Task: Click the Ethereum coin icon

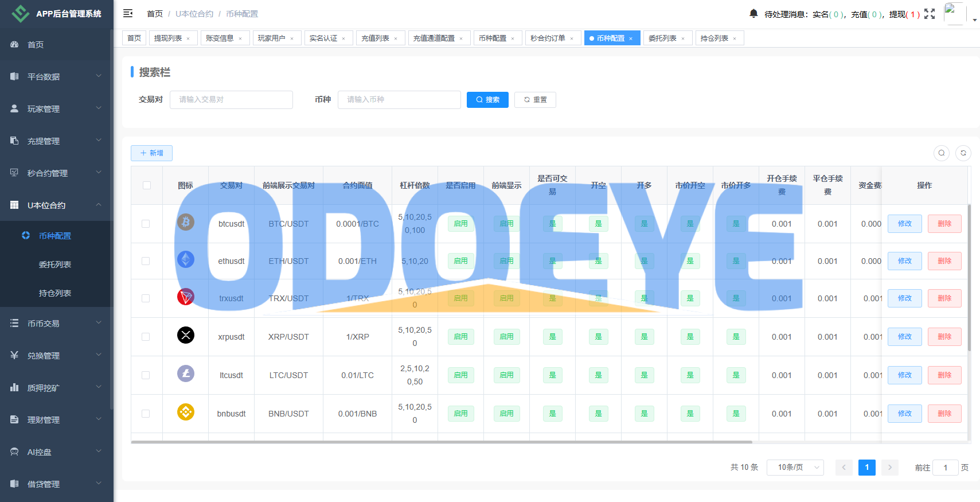Action: 186,259
